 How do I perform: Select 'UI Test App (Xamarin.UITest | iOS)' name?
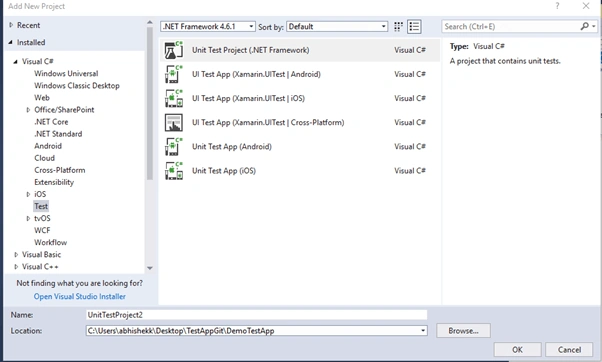[x=248, y=98]
